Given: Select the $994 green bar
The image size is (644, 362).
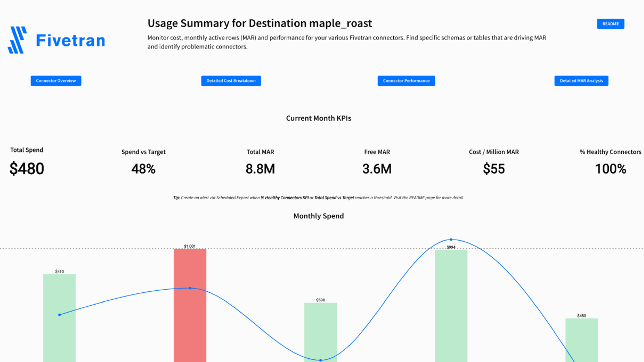Looking at the screenshot, I should [x=451, y=306].
